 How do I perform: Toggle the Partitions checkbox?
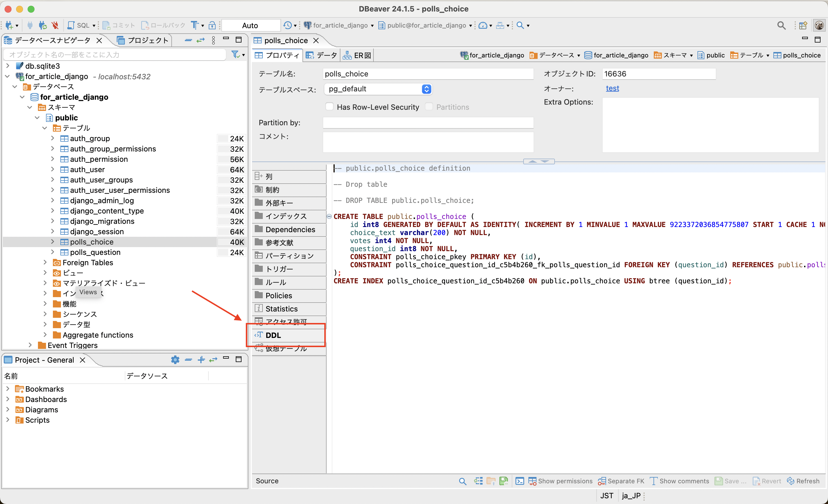429,106
